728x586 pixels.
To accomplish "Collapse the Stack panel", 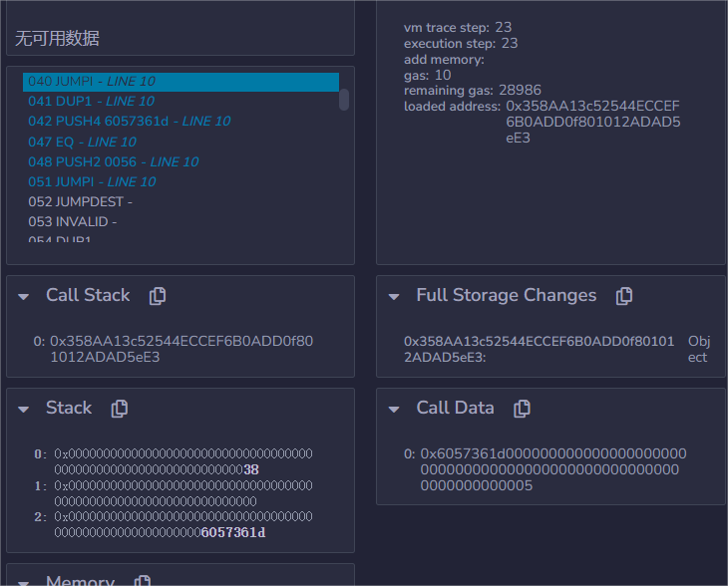I will (24, 409).
